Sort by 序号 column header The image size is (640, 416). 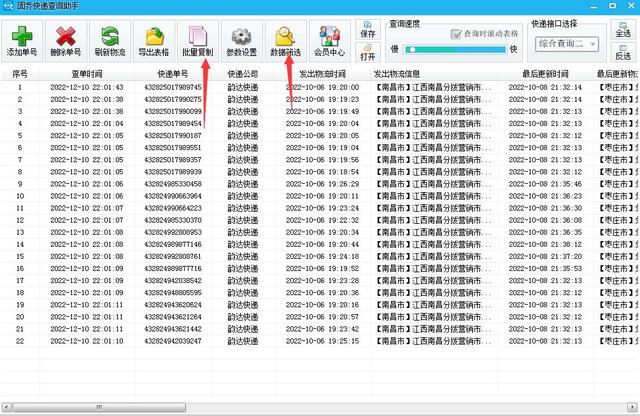coord(20,74)
